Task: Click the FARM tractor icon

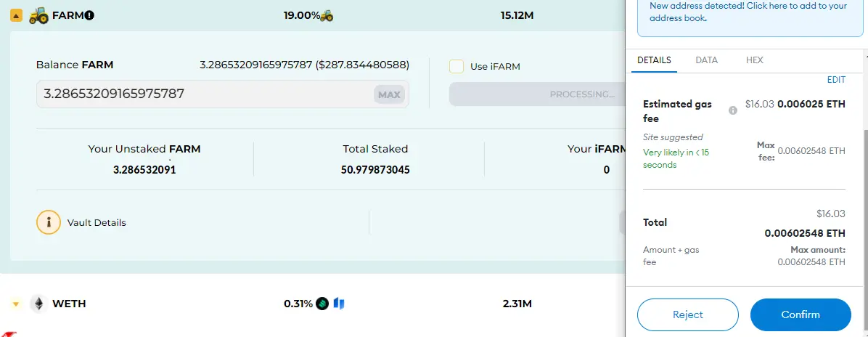Action: click(38, 15)
